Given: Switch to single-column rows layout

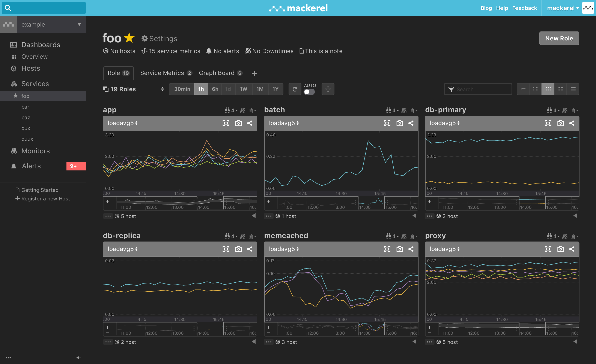Looking at the screenshot, I should 573,89.
